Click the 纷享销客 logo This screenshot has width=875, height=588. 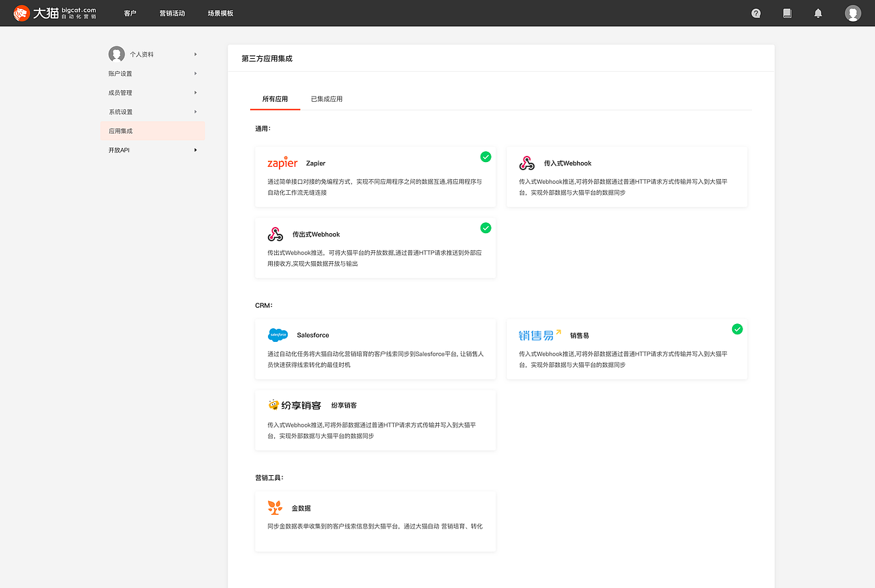[x=295, y=405]
